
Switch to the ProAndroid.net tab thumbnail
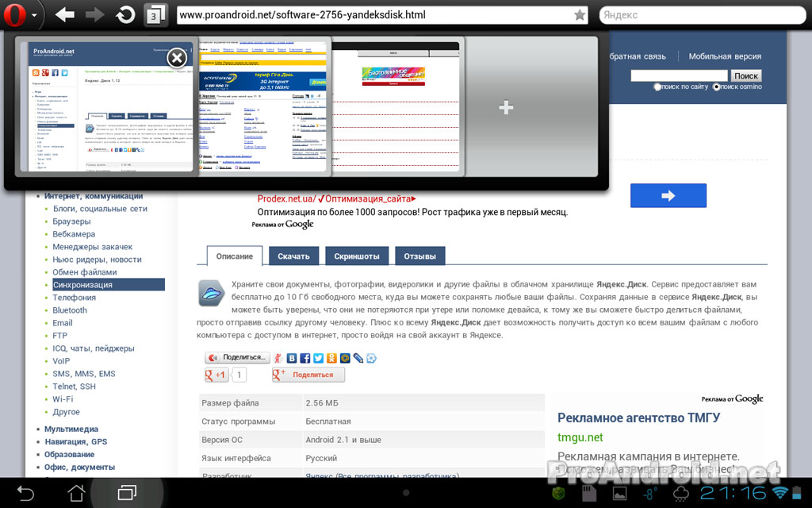[x=107, y=106]
